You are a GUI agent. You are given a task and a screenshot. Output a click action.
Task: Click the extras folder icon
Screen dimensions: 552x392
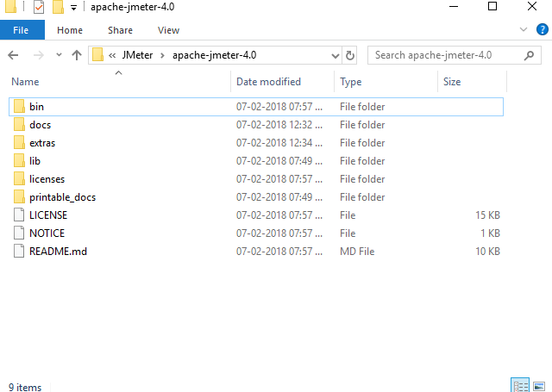tap(19, 143)
